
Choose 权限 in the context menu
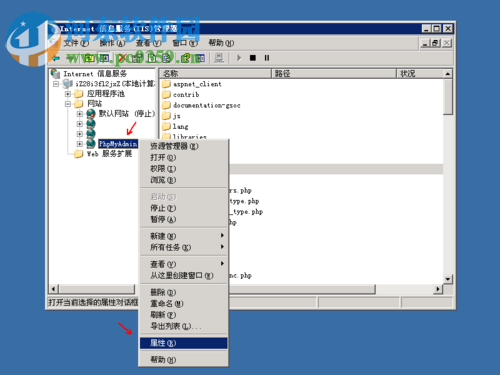point(183,169)
